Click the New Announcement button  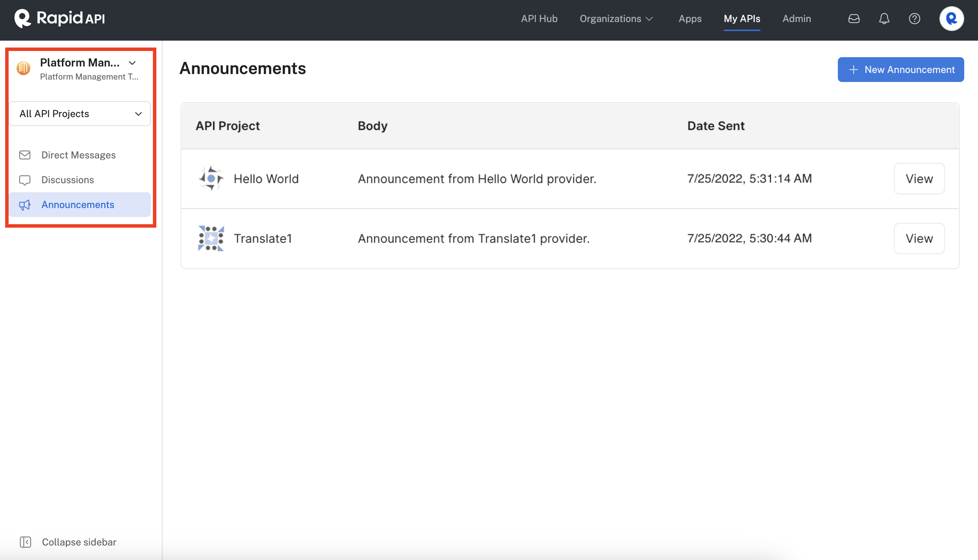click(900, 70)
